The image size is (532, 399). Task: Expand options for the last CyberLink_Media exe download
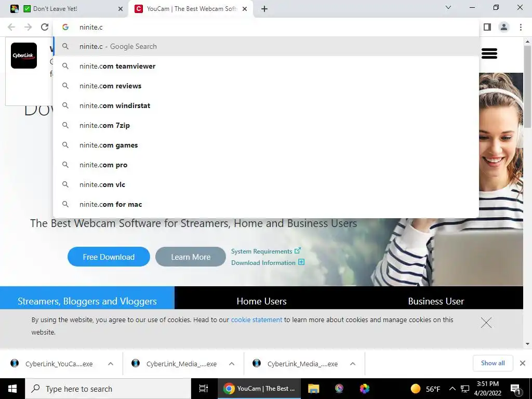coord(353,364)
